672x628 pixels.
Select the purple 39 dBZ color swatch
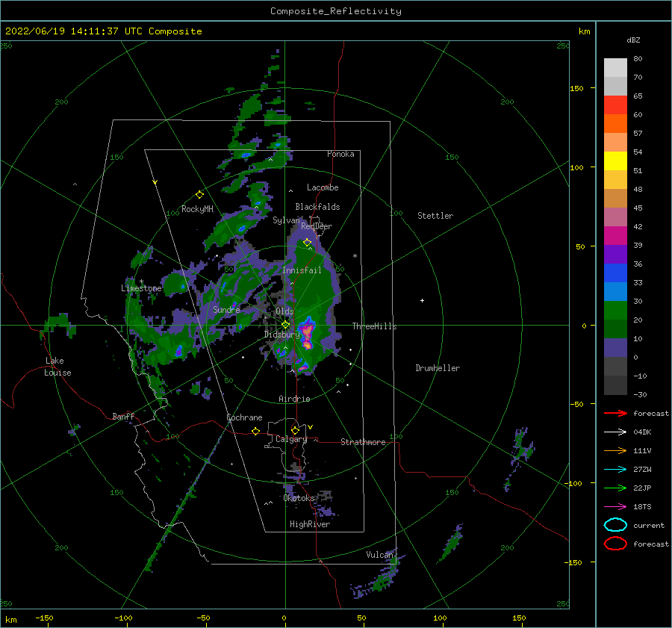click(615, 254)
